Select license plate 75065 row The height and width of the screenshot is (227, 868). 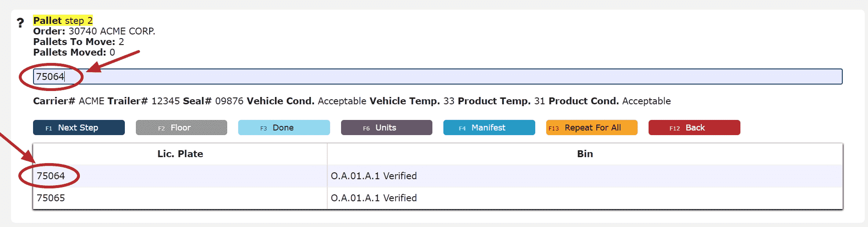click(438, 198)
